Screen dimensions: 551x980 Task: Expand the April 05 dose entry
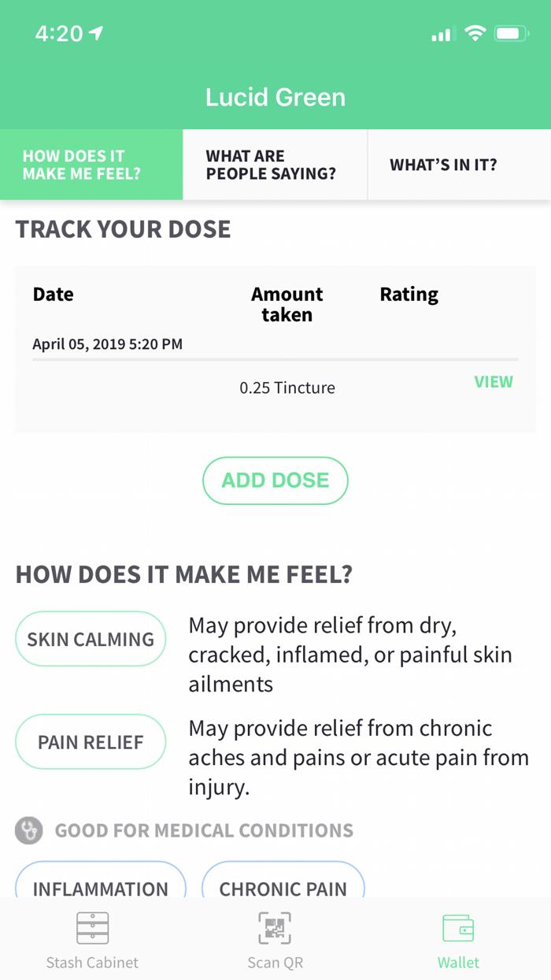click(x=107, y=343)
